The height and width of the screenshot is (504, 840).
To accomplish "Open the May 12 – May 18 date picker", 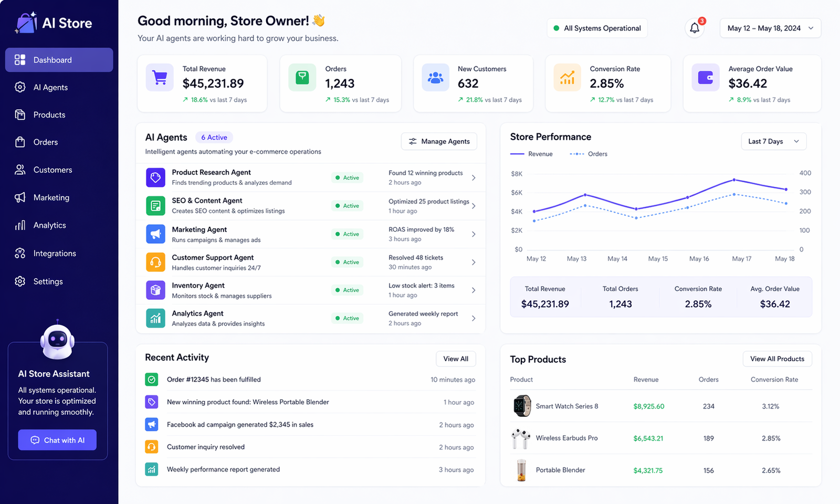I will [x=770, y=28].
